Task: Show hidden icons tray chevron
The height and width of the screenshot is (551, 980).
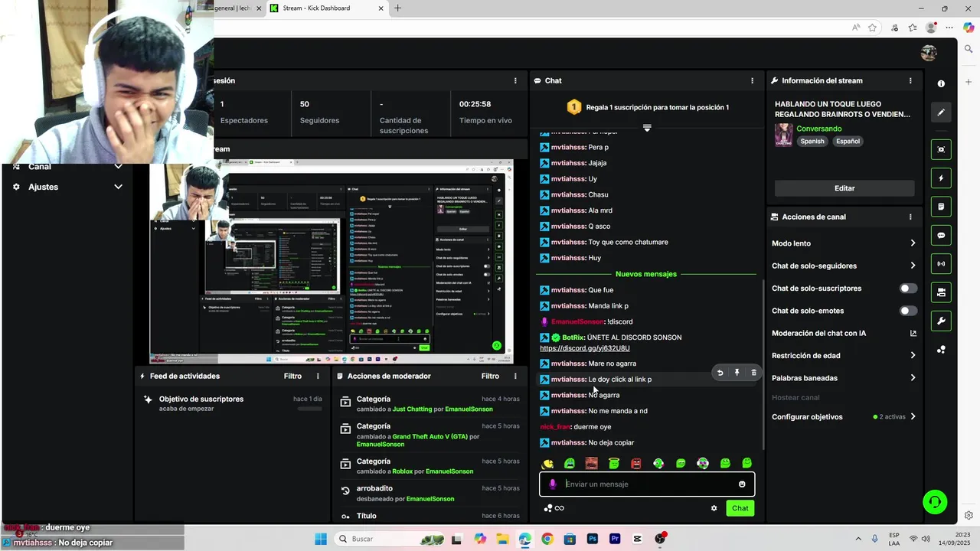Action: click(x=857, y=539)
